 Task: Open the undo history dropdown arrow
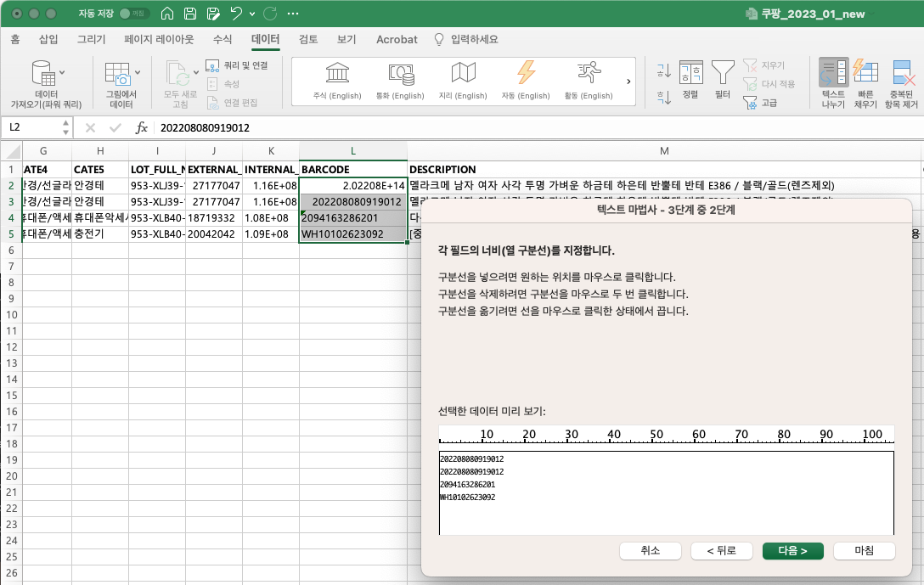click(x=253, y=14)
